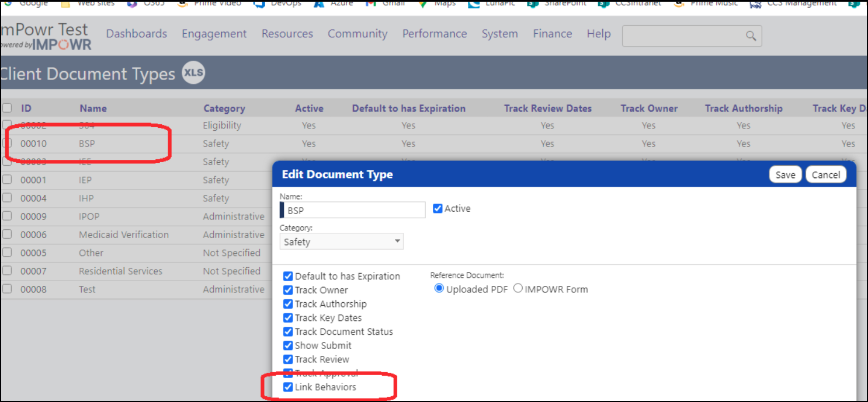
Task: Export the list with the XLS icon
Action: 193,73
